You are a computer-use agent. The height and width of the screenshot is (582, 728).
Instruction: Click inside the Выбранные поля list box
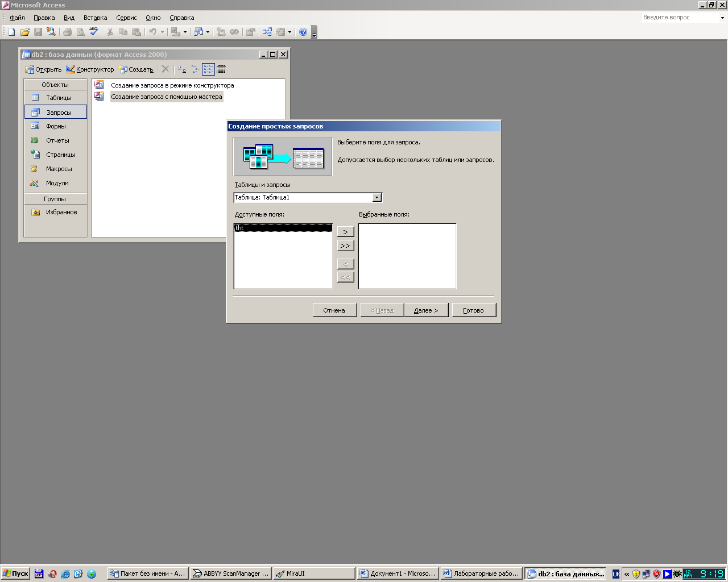tap(407, 256)
